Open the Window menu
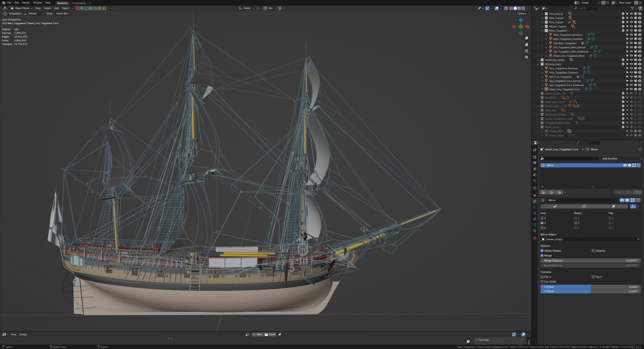 click(x=38, y=3)
